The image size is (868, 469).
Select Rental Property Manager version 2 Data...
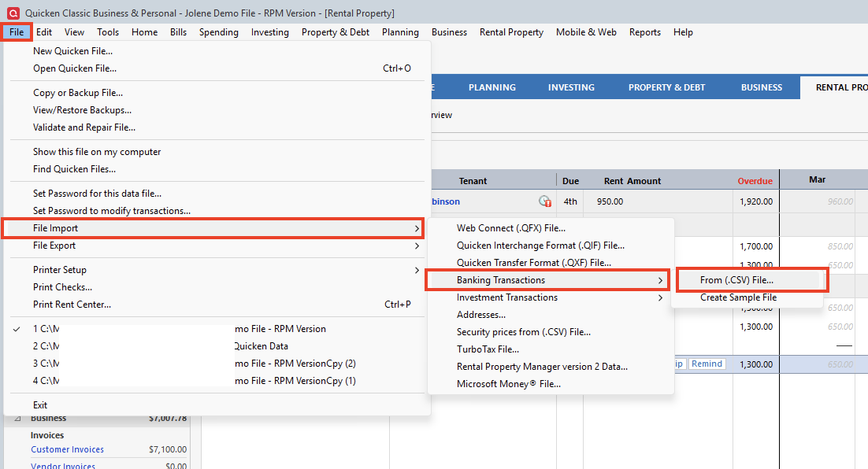pos(551,366)
